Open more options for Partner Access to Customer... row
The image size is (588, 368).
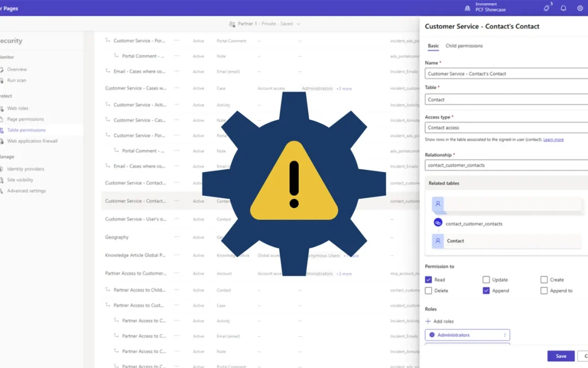tap(176, 273)
